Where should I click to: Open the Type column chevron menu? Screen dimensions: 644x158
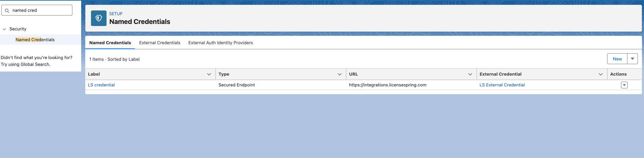tap(340, 74)
